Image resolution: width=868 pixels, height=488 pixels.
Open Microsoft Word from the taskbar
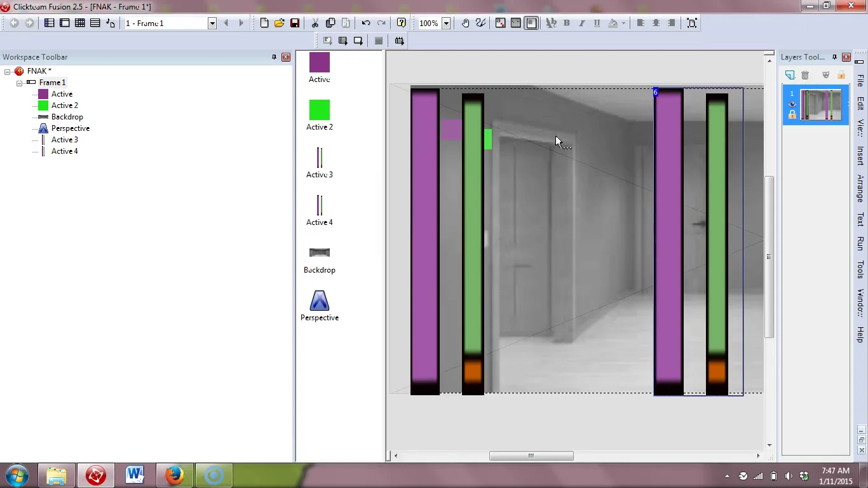135,475
